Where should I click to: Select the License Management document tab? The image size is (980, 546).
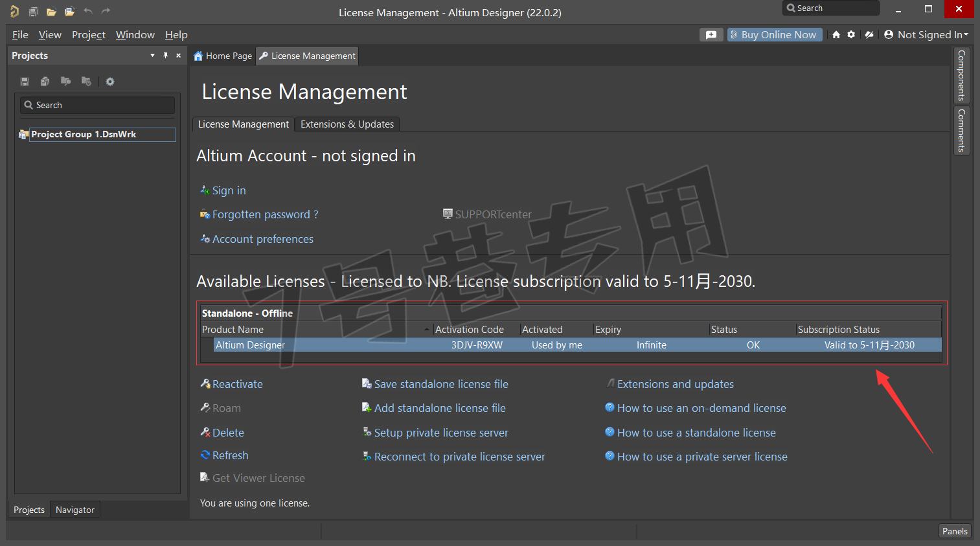tap(307, 56)
